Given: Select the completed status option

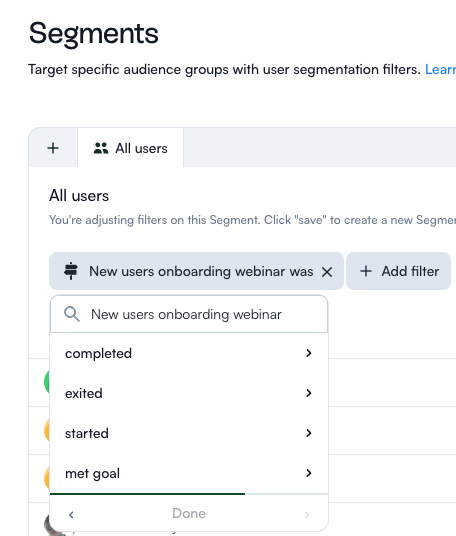Looking at the screenshot, I should tap(189, 353).
